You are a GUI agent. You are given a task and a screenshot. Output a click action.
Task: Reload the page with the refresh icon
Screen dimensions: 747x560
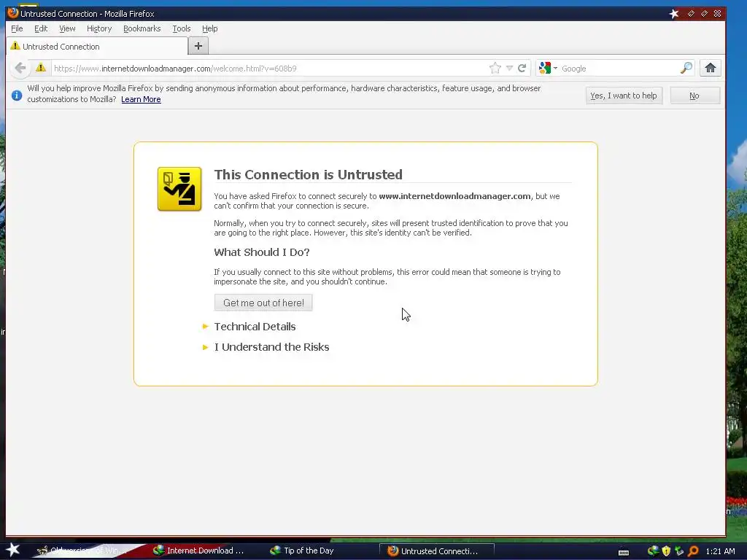pyautogui.click(x=522, y=68)
